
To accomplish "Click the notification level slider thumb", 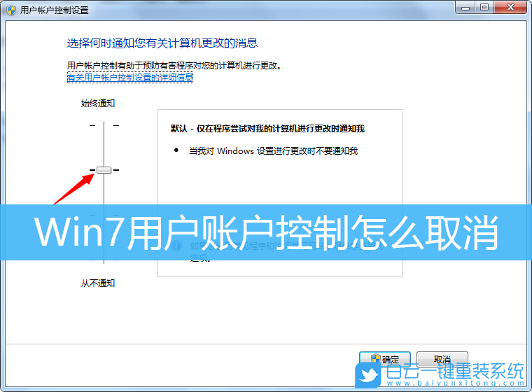I will tap(104, 170).
